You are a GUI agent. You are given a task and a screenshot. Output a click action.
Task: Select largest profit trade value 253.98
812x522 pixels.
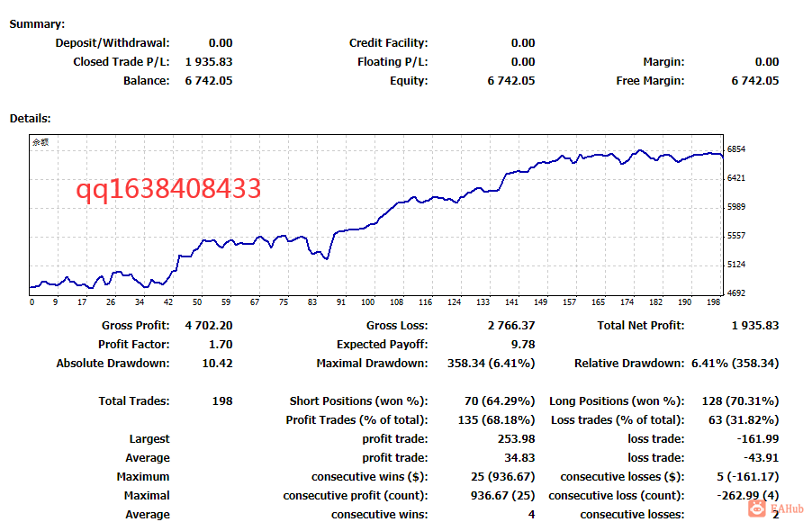pyautogui.click(x=517, y=439)
